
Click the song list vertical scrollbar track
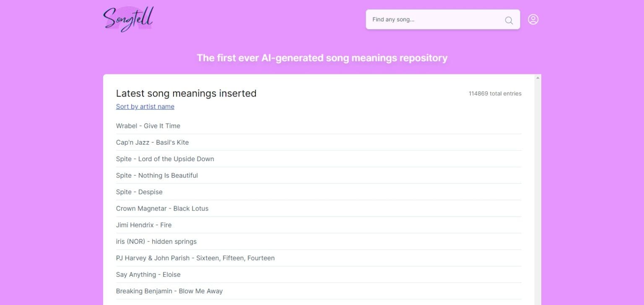coord(538,189)
